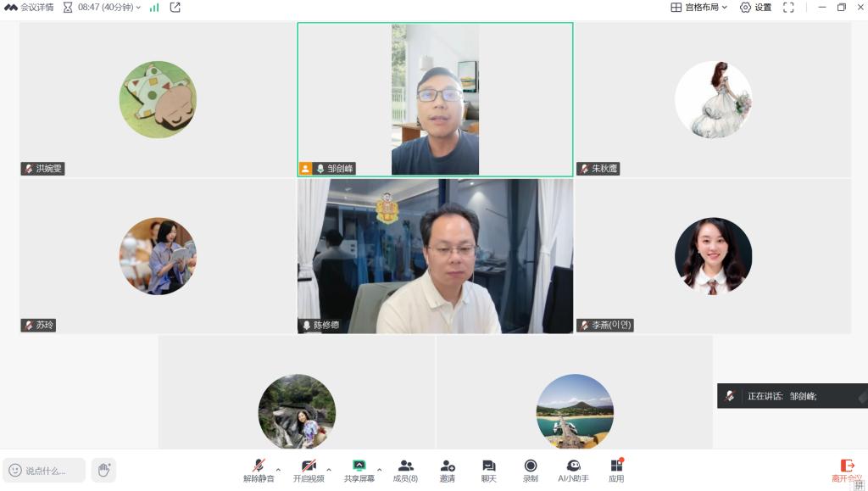
Task: Click the invite (邀请) icon
Action: [x=447, y=470]
